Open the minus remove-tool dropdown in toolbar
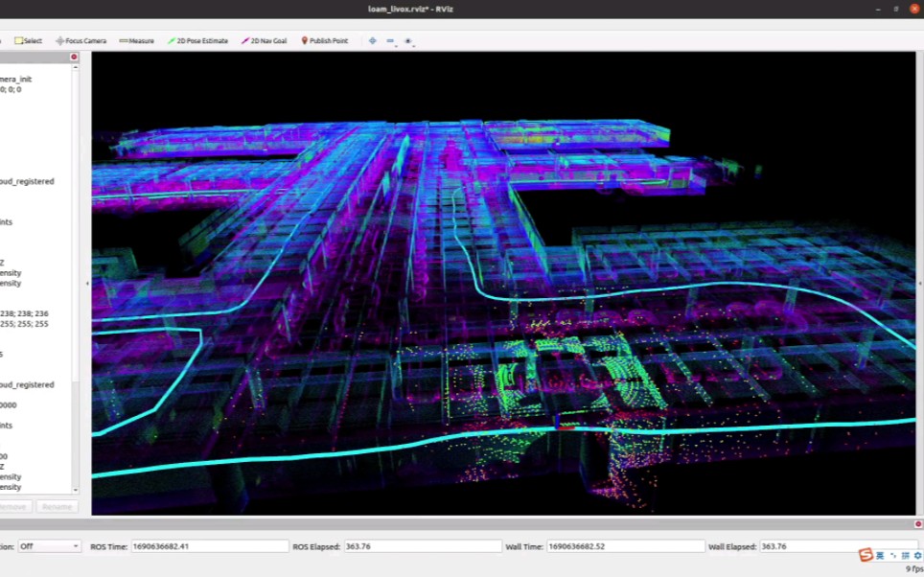This screenshot has height=577, width=924. [x=391, y=41]
